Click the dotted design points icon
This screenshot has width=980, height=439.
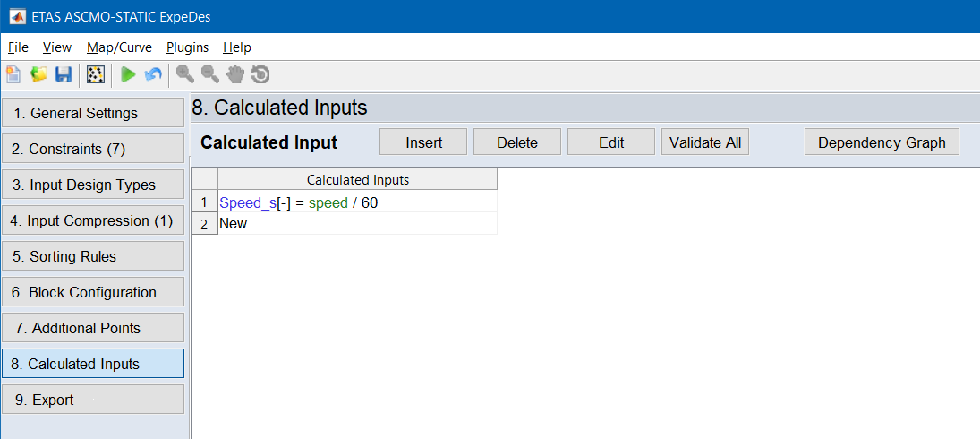pyautogui.click(x=95, y=75)
